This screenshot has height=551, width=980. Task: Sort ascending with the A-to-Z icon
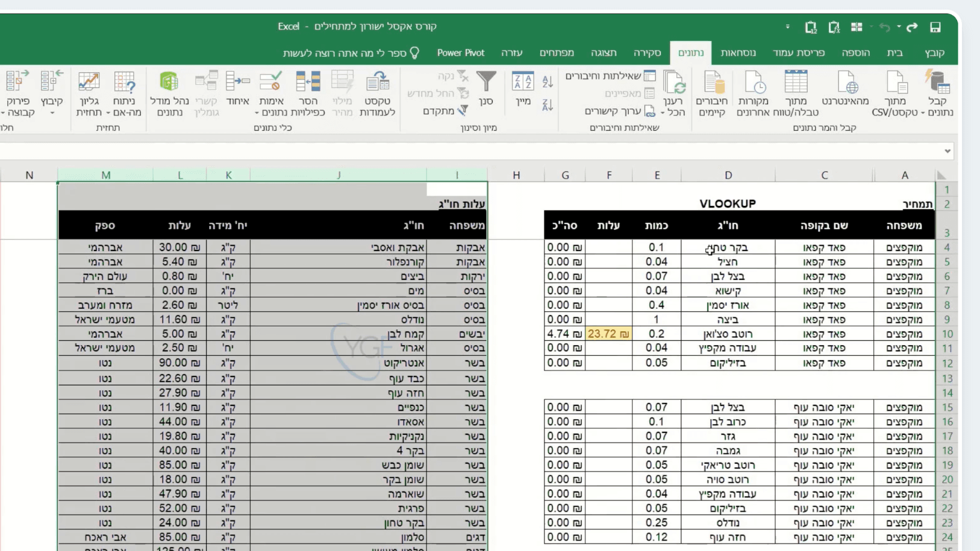point(547,81)
